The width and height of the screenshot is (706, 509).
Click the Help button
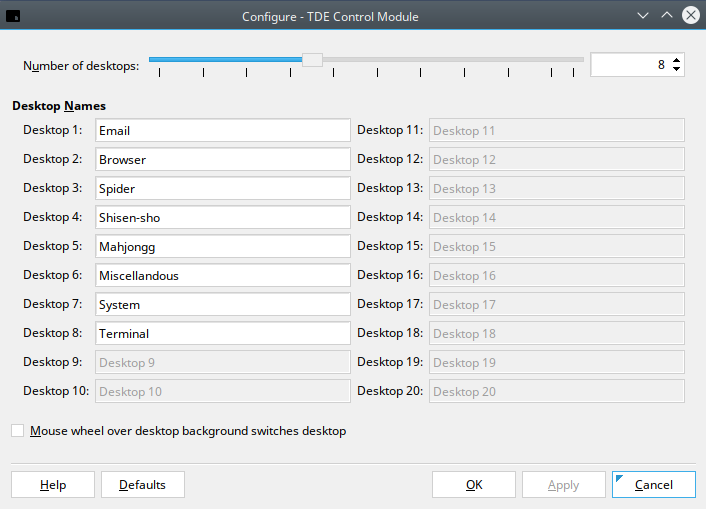pyautogui.click(x=53, y=485)
